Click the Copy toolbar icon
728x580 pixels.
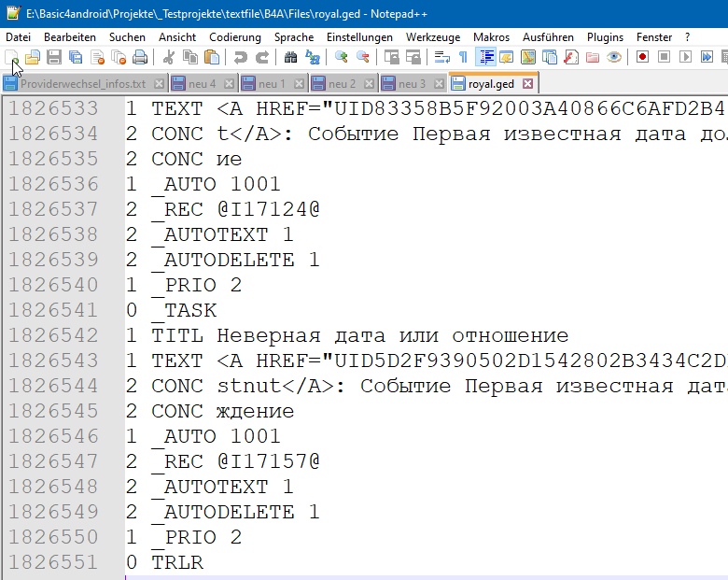tap(189, 57)
